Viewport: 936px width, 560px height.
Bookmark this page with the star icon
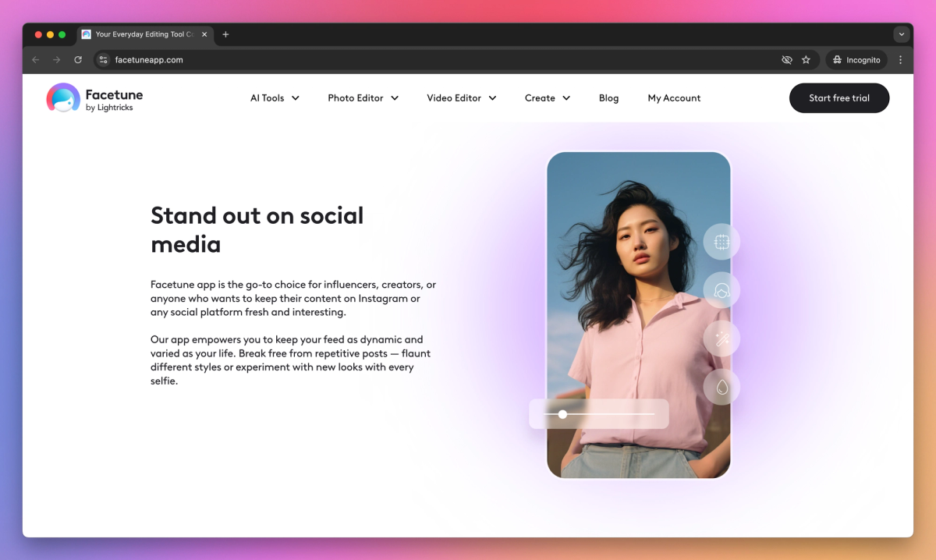806,60
